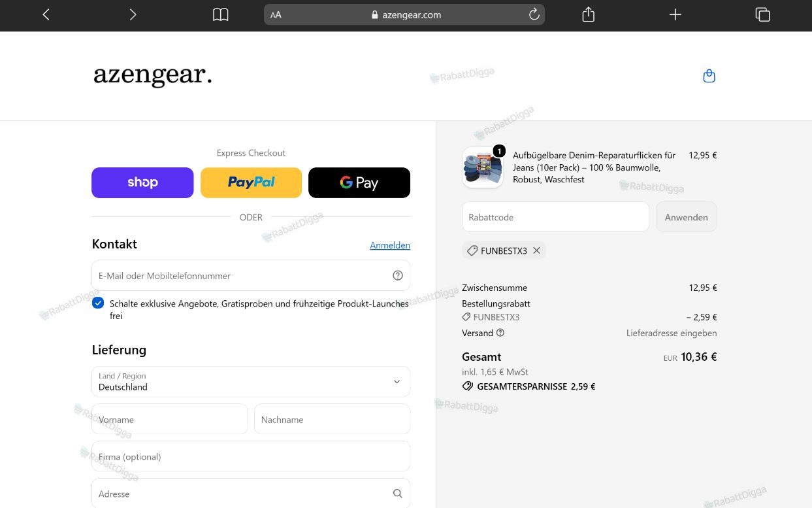The width and height of the screenshot is (812, 508).
Task: Pay with PayPal express checkout
Action: click(251, 182)
